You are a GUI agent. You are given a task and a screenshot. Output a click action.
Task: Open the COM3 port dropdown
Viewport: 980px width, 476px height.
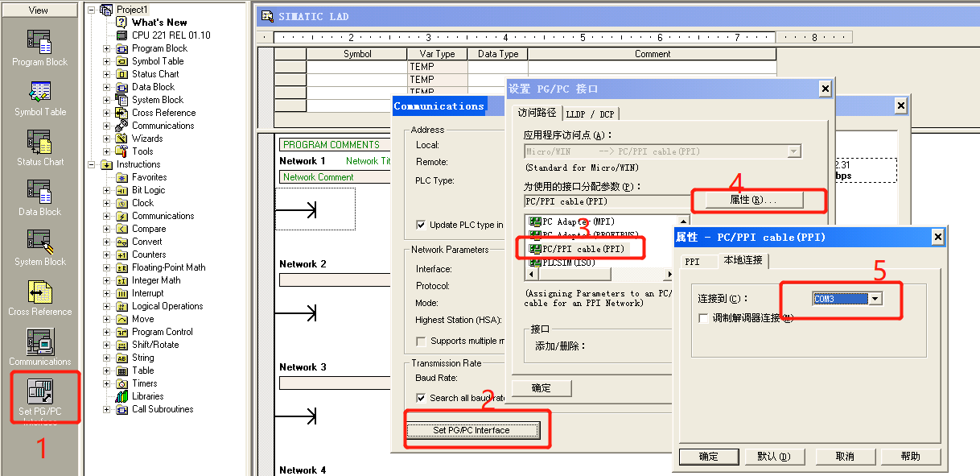[x=876, y=299]
